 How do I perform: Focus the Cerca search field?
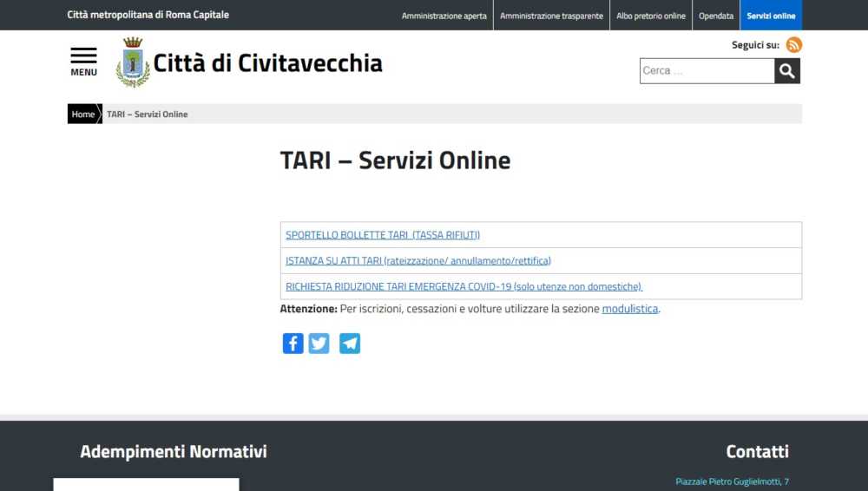(x=707, y=71)
